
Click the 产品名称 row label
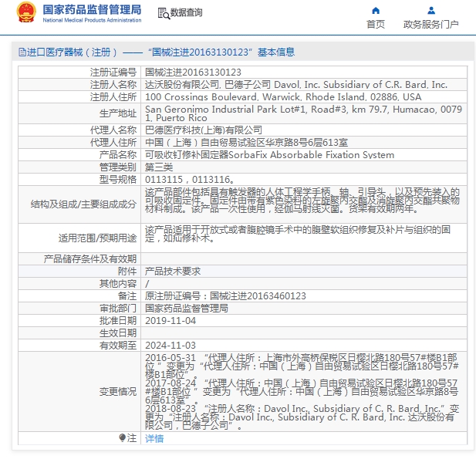point(118,155)
